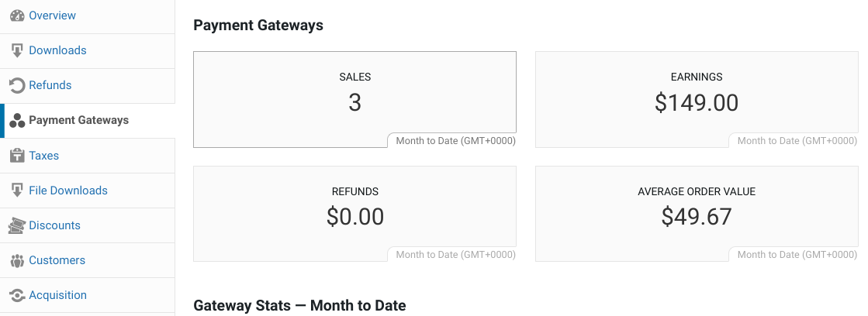Click the Acquisition icon in sidebar
Image resolution: width=868 pixels, height=316 pixels.
point(17,295)
